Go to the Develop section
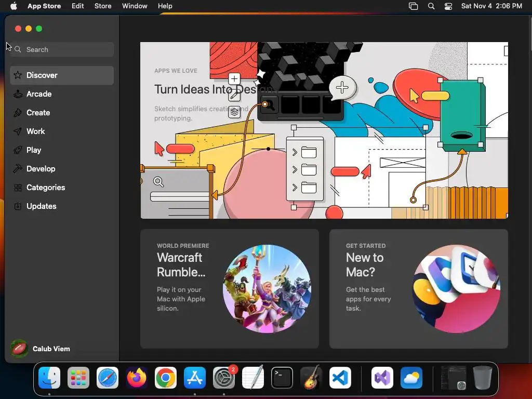The width and height of the screenshot is (532, 399). tap(62, 169)
